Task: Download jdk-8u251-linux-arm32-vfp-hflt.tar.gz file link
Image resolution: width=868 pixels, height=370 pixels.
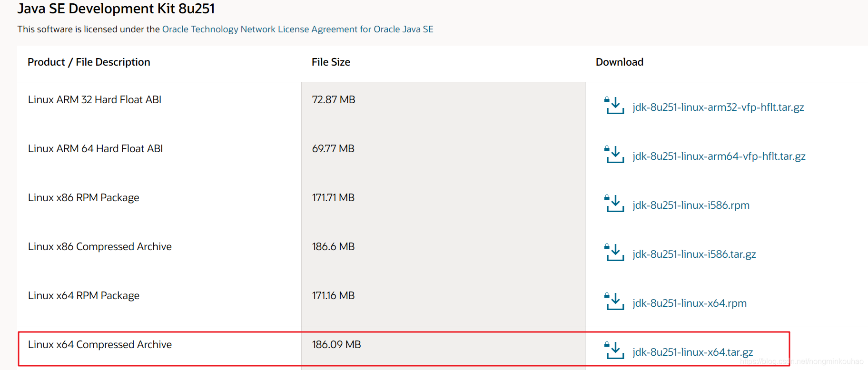Action: (x=718, y=107)
